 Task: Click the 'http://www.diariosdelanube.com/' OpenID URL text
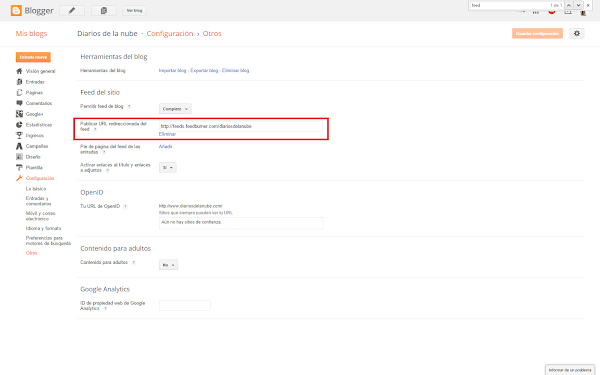point(191,206)
